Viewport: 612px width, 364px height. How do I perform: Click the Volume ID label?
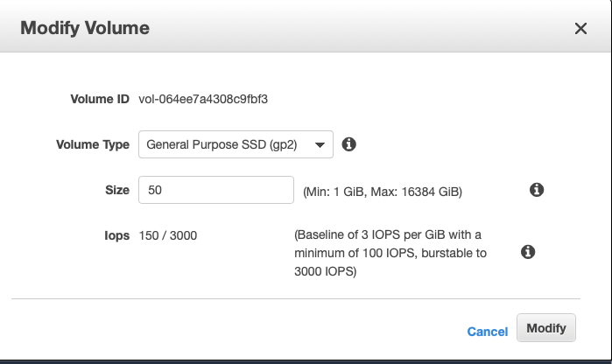tap(100, 99)
